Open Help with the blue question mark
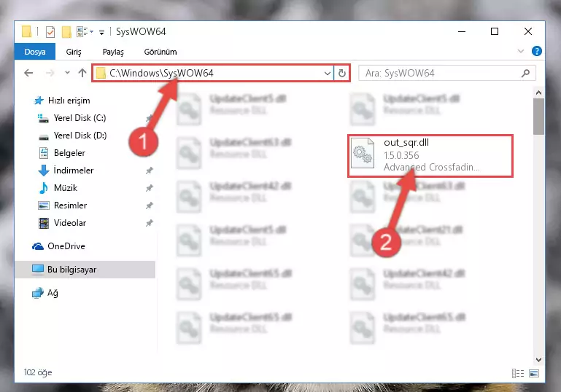This screenshot has width=561, height=392. [x=536, y=52]
